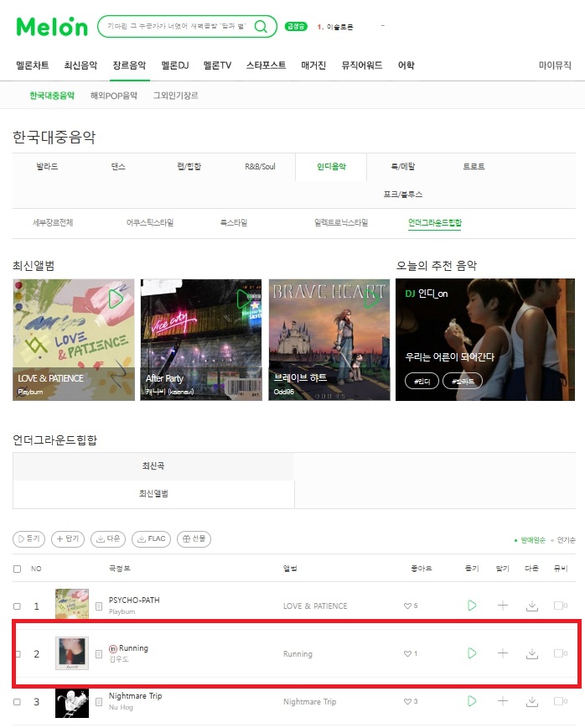
Task: Download the Nightmare Trip track
Action: coord(532,701)
